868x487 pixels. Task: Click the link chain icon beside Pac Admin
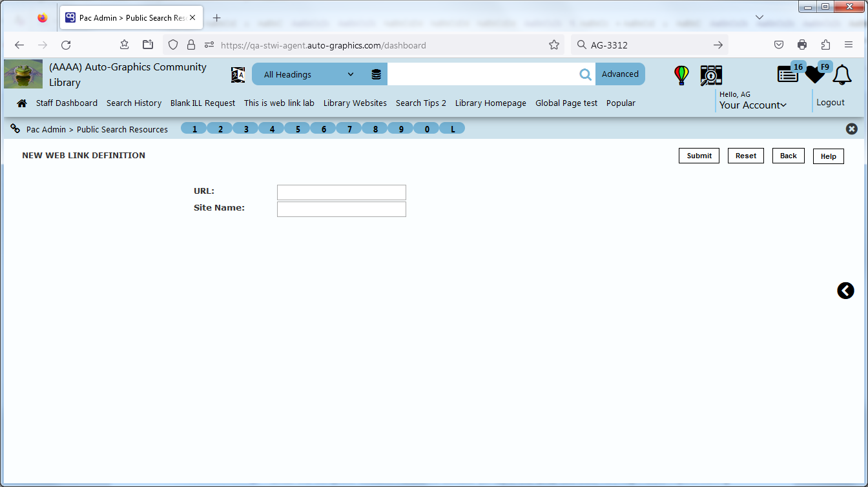15,129
